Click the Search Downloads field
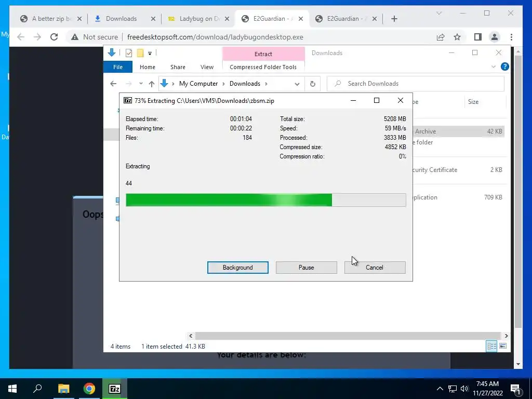Screen dimensions: 532x399 point(415,84)
